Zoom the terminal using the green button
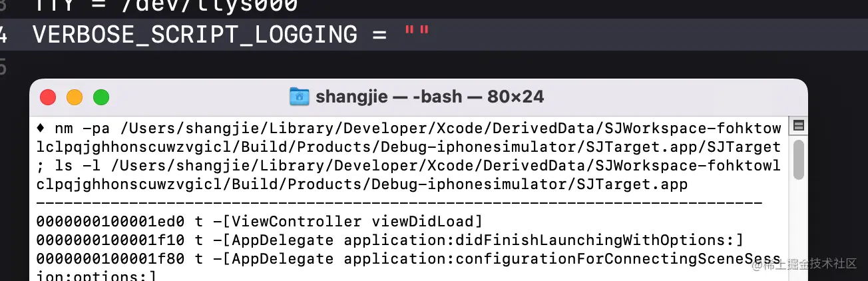 (101, 97)
